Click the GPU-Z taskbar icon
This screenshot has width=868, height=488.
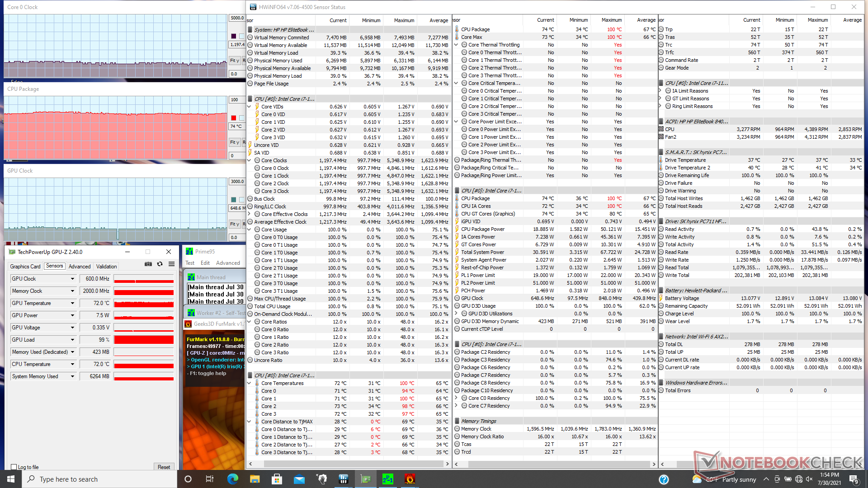click(x=365, y=479)
